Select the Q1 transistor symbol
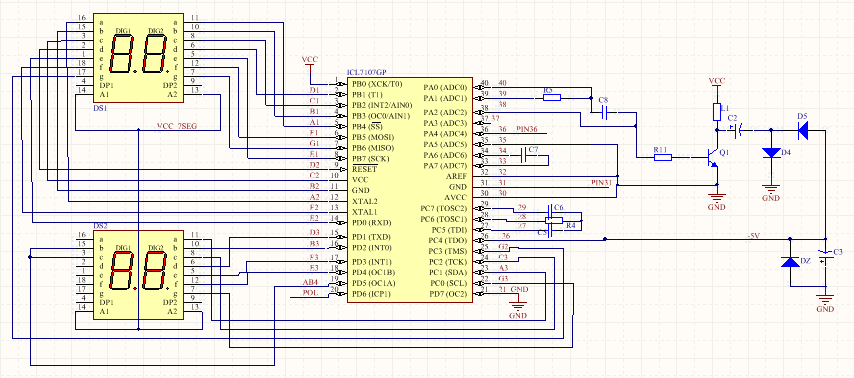 712,157
